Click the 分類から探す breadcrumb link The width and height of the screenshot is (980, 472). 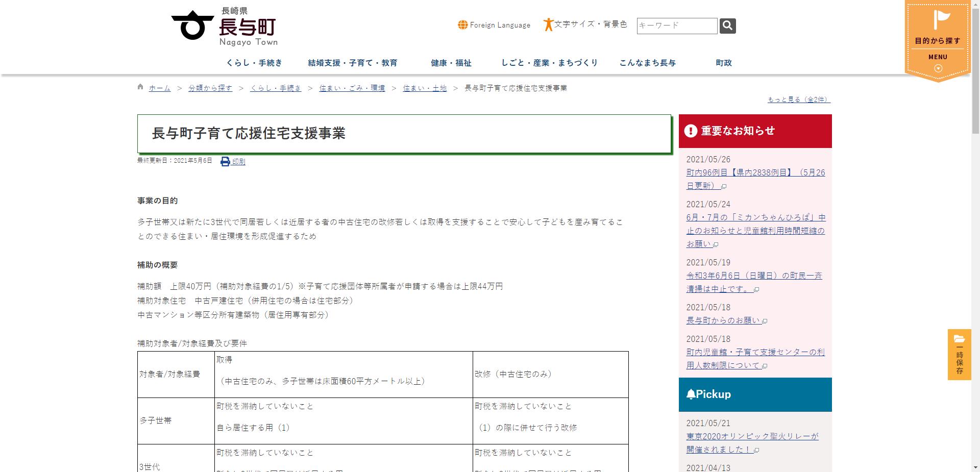point(209,88)
